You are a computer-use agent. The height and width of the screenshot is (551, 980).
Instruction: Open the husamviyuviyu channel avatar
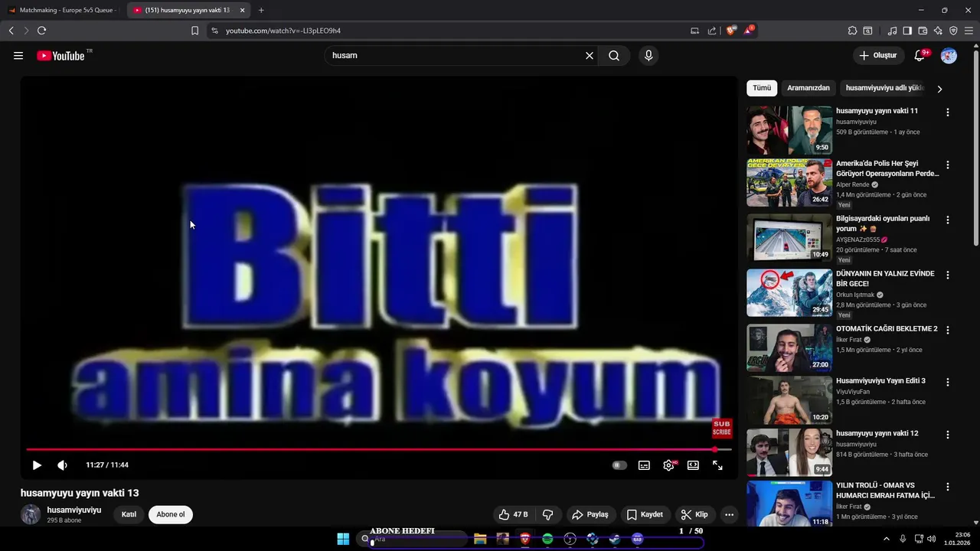pos(31,514)
